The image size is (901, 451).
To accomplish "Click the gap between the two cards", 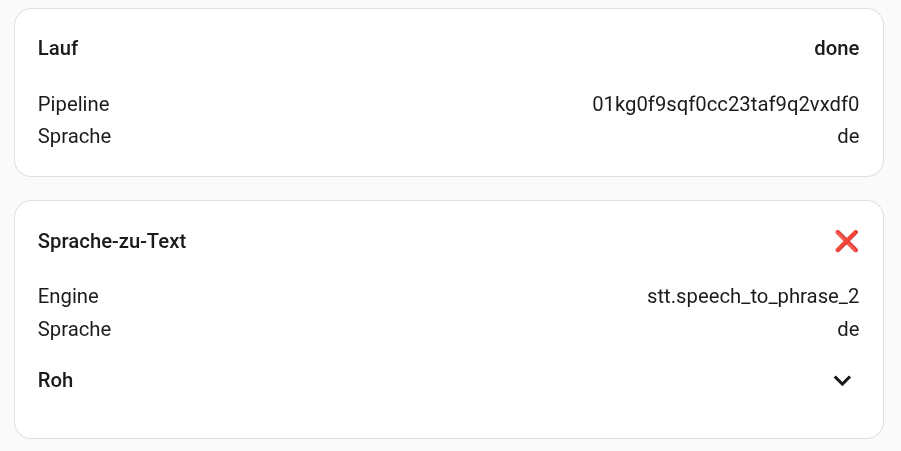I will click(450, 189).
